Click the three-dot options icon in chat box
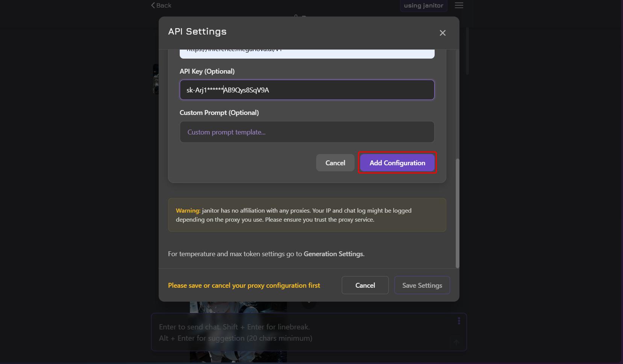 459,321
